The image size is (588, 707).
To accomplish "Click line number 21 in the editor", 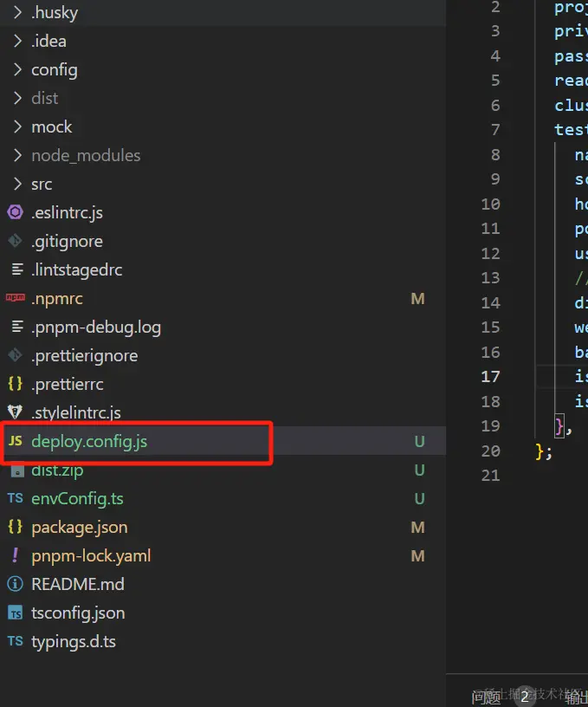I will click(491, 476).
